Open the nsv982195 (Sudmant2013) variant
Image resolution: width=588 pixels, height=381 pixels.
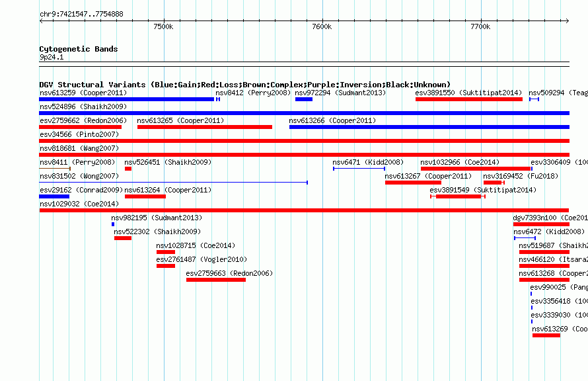pos(157,218)
